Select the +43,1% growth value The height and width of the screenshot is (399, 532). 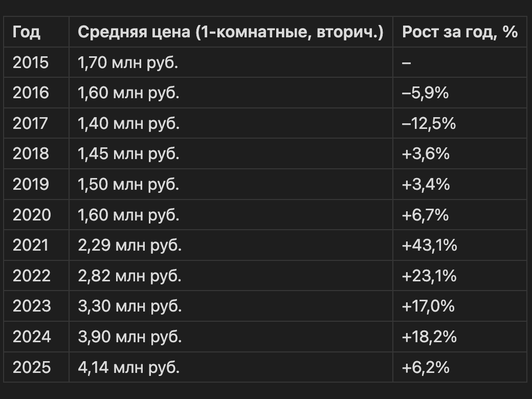[x=429, y=246]
